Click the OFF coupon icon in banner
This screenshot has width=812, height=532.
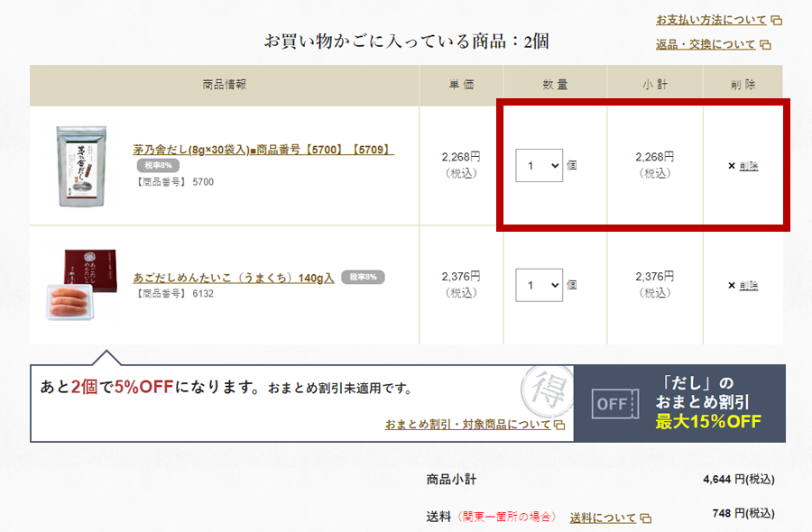615,404
